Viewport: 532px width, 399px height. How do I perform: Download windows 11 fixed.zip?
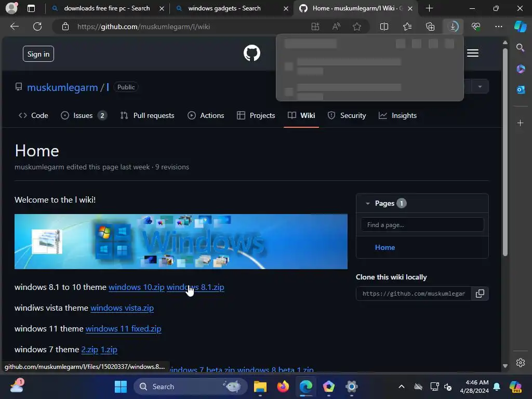tap(124, 328)
